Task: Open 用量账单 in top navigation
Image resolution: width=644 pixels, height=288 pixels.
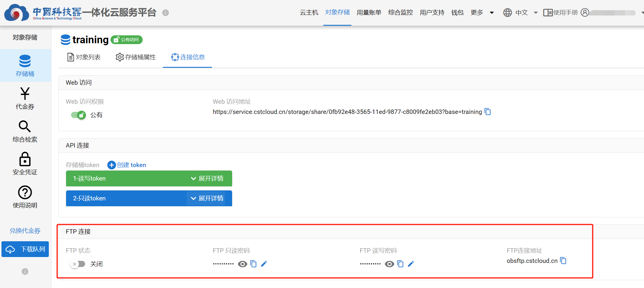Action: (x=369, y=13)
